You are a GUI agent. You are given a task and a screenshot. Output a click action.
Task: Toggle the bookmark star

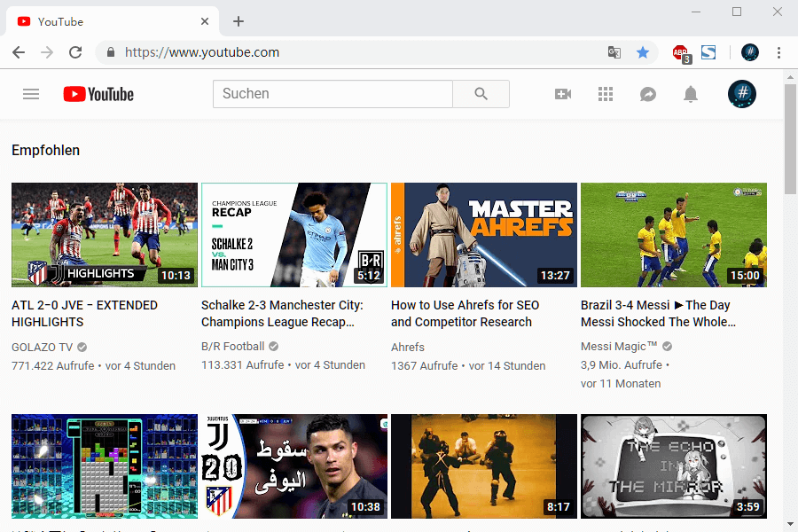643,52
